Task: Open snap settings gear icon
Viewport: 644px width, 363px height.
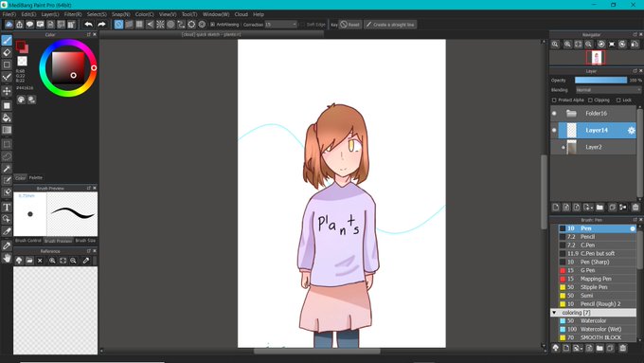Action: (202, 25)
